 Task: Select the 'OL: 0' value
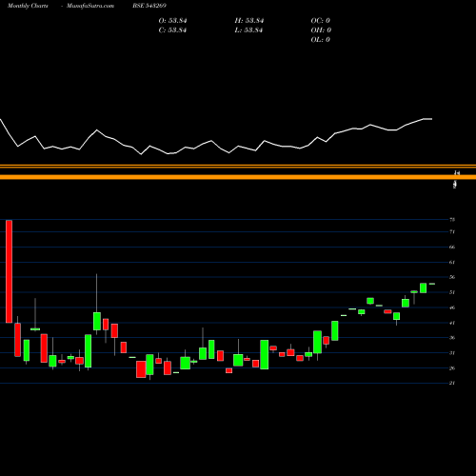[321, 40]
